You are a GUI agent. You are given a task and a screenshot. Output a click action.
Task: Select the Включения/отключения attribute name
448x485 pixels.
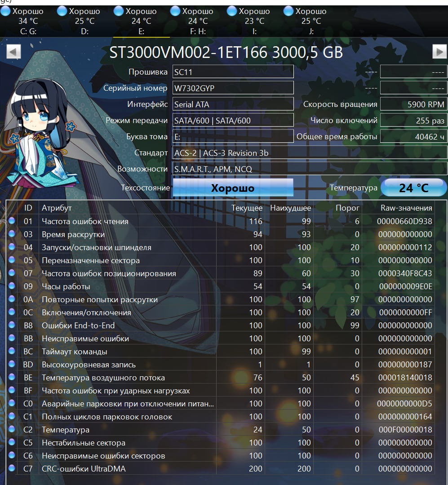(86, 313)
